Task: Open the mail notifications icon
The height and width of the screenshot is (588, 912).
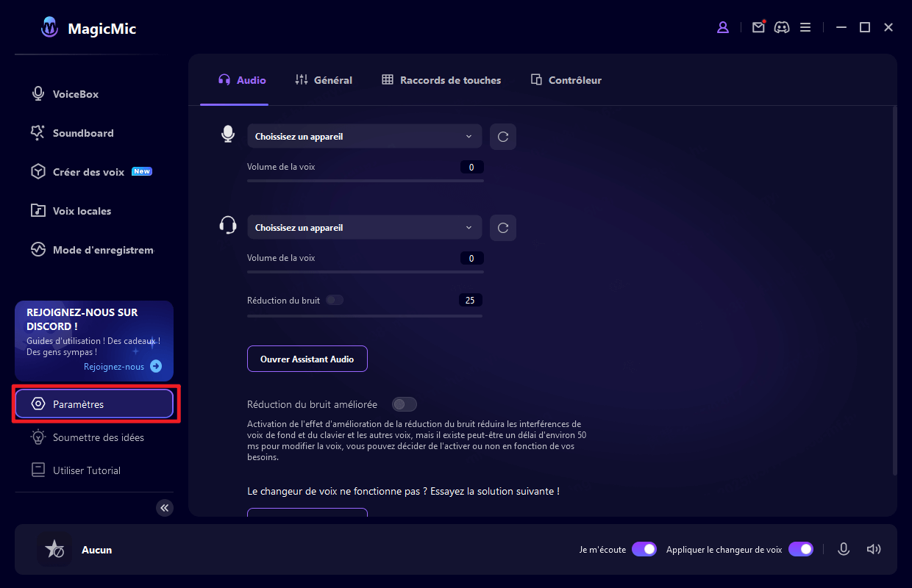Action: click(758, 27)
